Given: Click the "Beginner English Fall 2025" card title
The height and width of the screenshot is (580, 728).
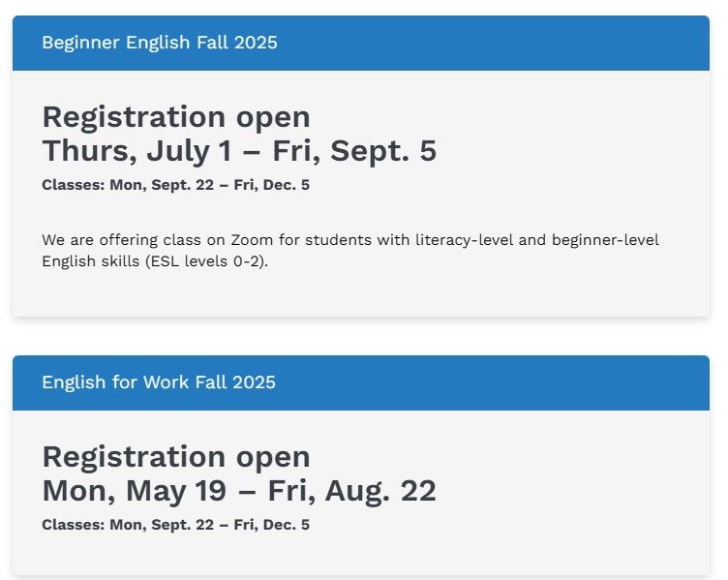Looking at the screenshot, I should pos(160,43).
